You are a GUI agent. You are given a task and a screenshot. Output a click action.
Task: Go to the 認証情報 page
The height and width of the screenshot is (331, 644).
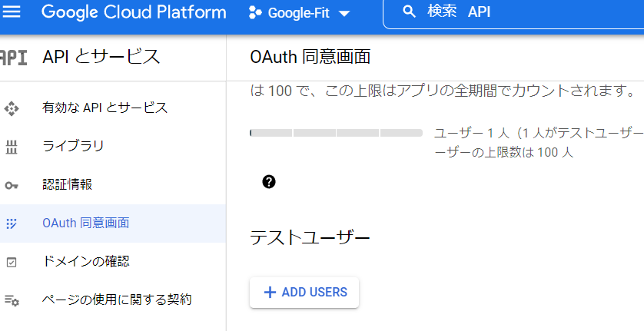click(68, 184)
